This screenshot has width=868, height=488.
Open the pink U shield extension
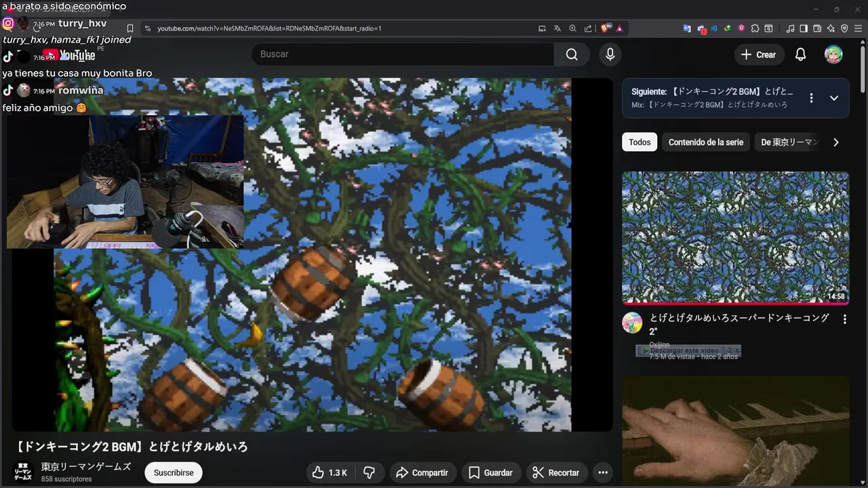point(741,28)
